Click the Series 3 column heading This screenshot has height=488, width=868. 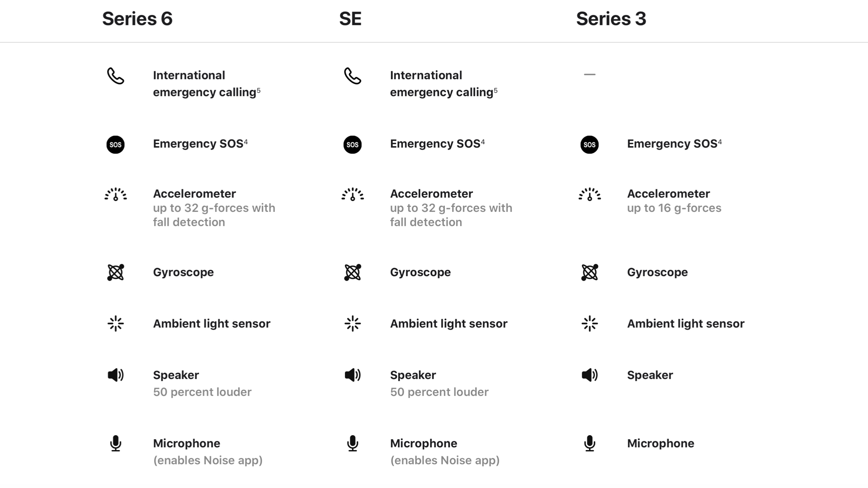click(611, 19)
